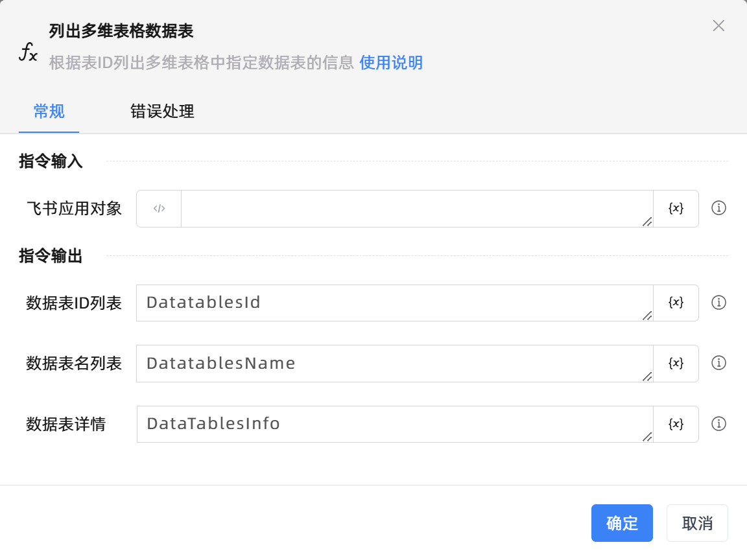The width and height of the screenshot is (747, 560).
Task: Click the 飞书应用对象 input field
Action: tap(417, 209)
